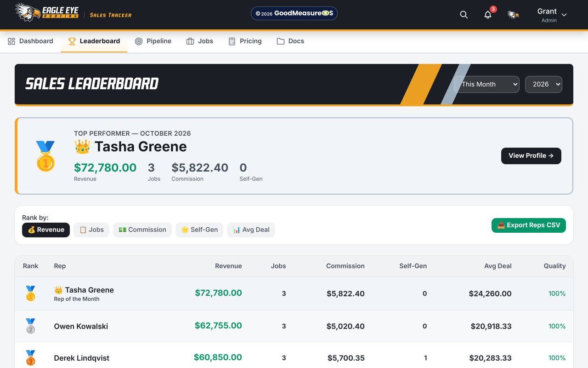Click the $24,260.00 average deal value
This screenshot has width=588, height=368.
tap(490, 293)
